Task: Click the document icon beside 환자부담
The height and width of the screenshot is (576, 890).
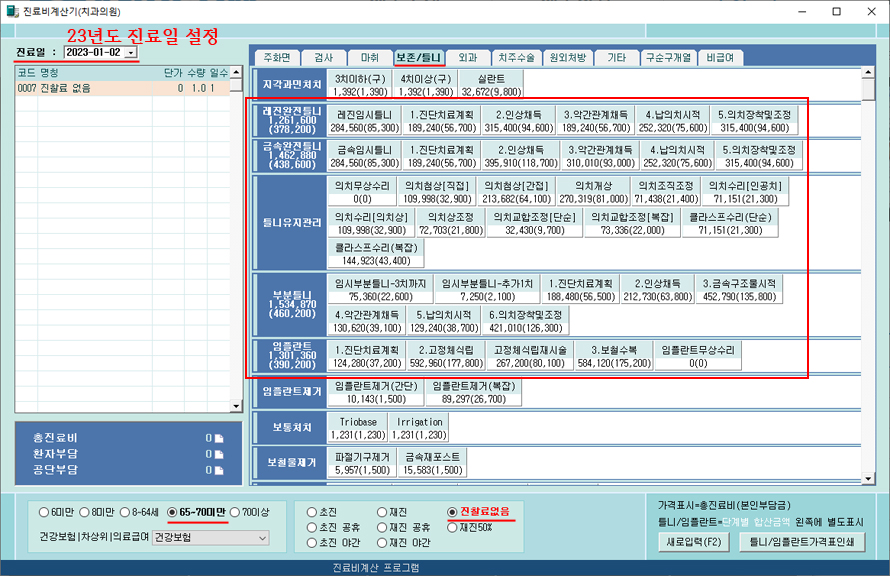Action: 219,454
